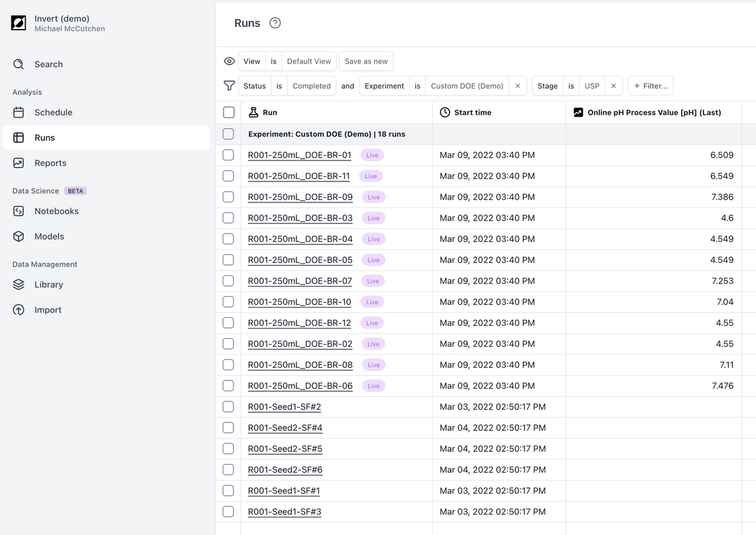Open Notebooks from the sidebar
The height and width of the screenshot is (535, 756).
click(56, 211)
